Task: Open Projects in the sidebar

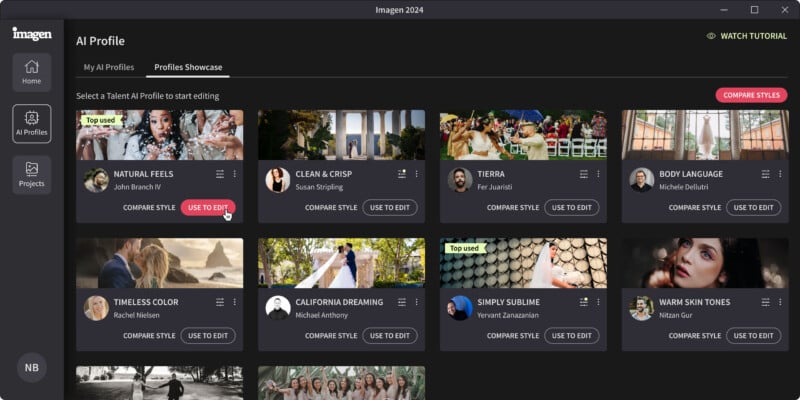Action: click(x=32, y=175)
